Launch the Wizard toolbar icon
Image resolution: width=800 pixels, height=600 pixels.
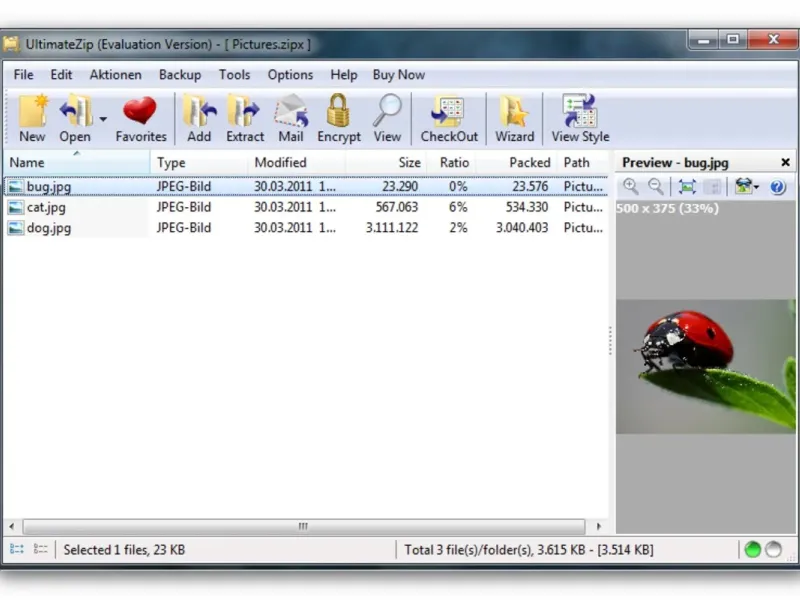point(514,111)
